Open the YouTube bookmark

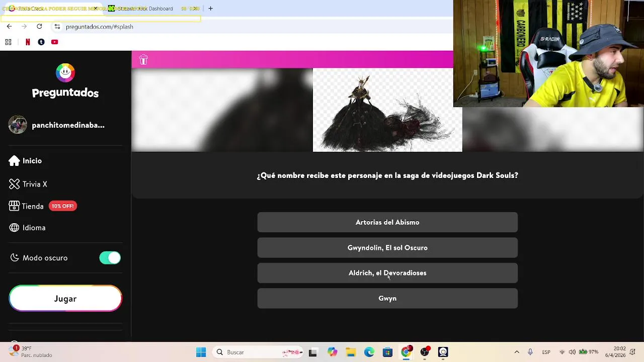point(55,42)
